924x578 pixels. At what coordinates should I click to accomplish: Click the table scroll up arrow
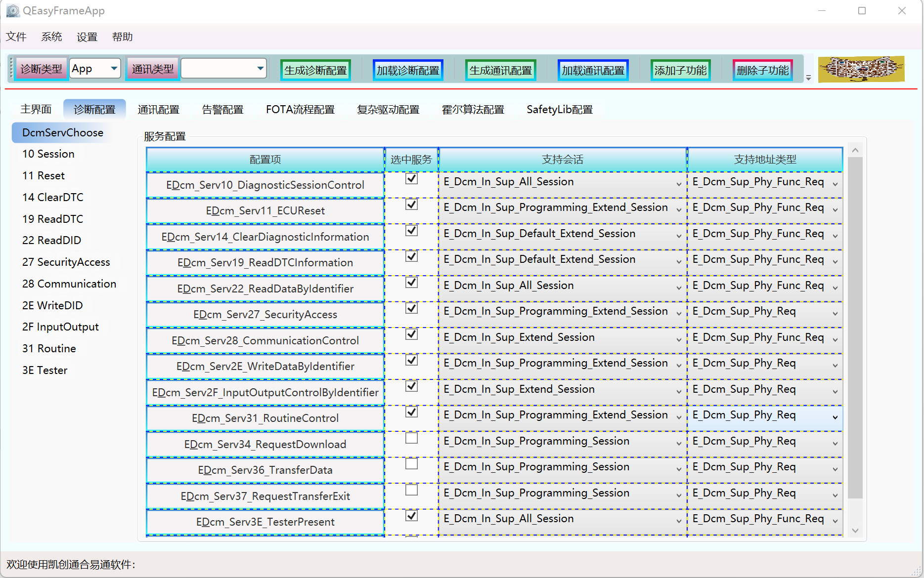pos(855,150)
